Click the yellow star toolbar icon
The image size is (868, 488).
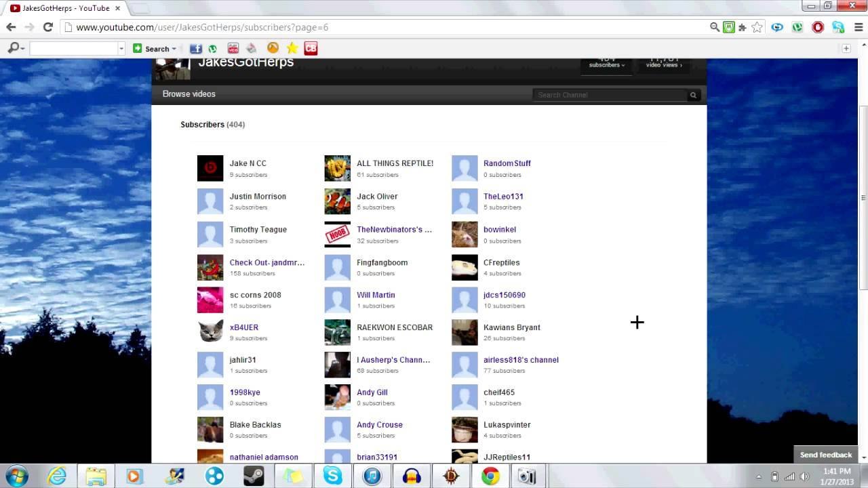pyautogui.click(x=292, y=48)
